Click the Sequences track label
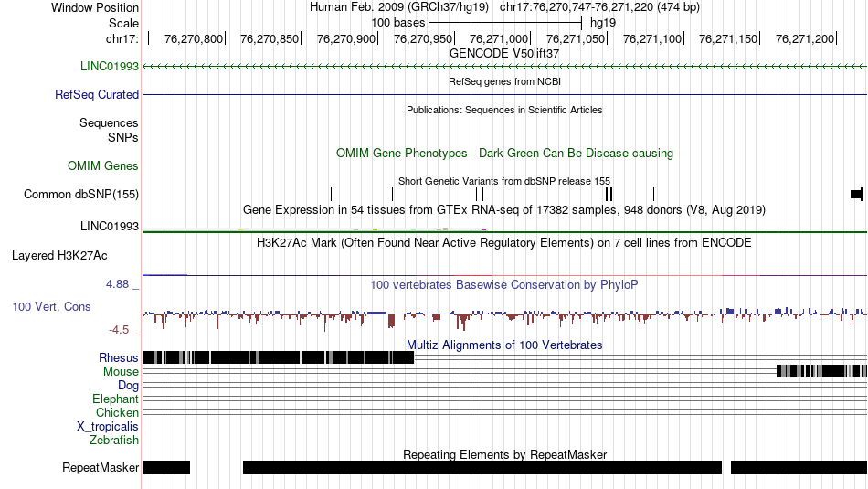This screenshot has width=868, height=489. (109, 123)
